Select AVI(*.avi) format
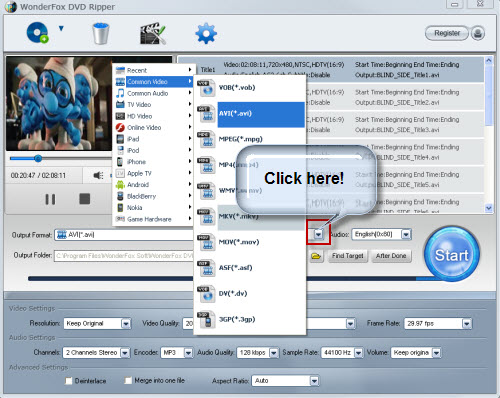This screenshot has width=500, height=398. pos(250,114)
